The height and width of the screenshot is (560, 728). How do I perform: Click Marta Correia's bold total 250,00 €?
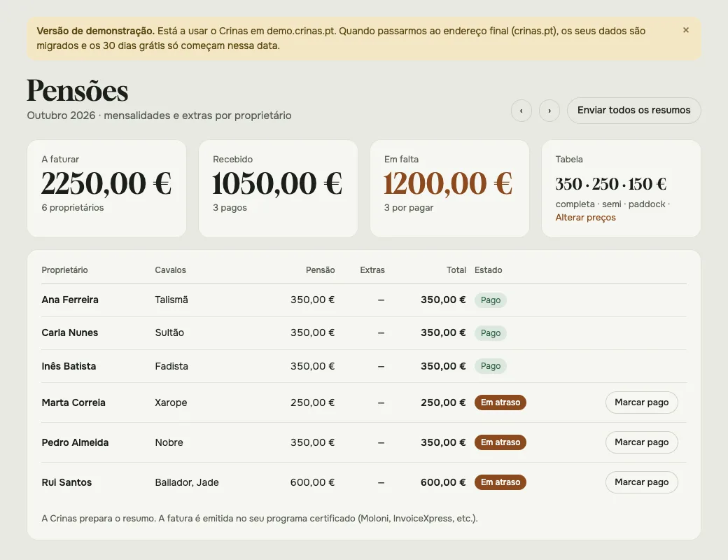pyautogui.click(x=443, y=402)
